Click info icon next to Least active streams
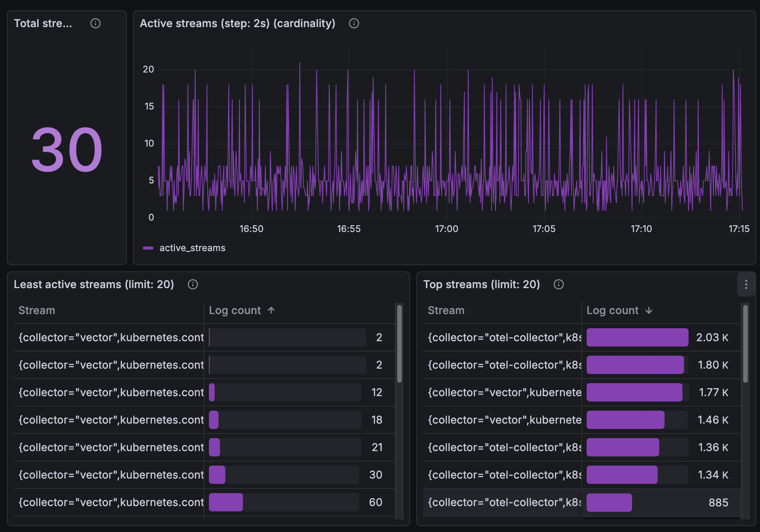 (x=192, y=284)
